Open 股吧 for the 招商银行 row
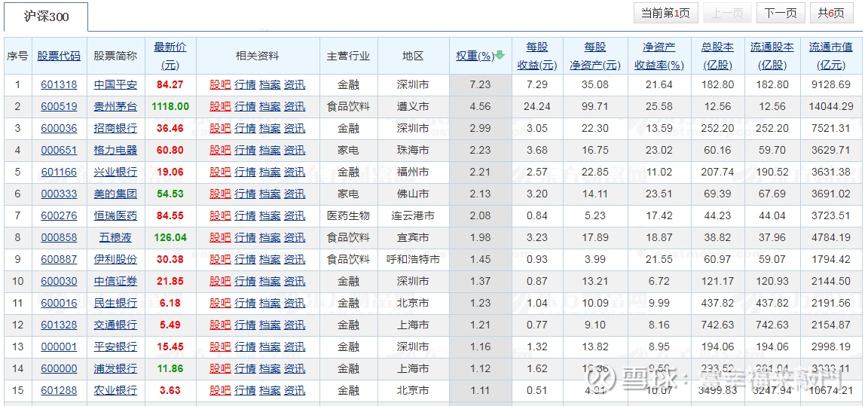Screen dimensions: 868x406 (220, 129)
